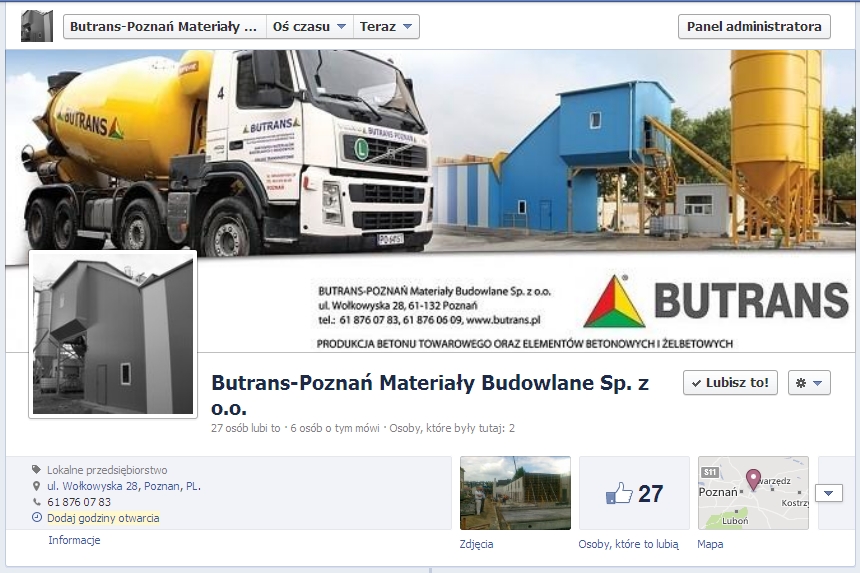Open the gear settings dropdown

pos(809,383)
